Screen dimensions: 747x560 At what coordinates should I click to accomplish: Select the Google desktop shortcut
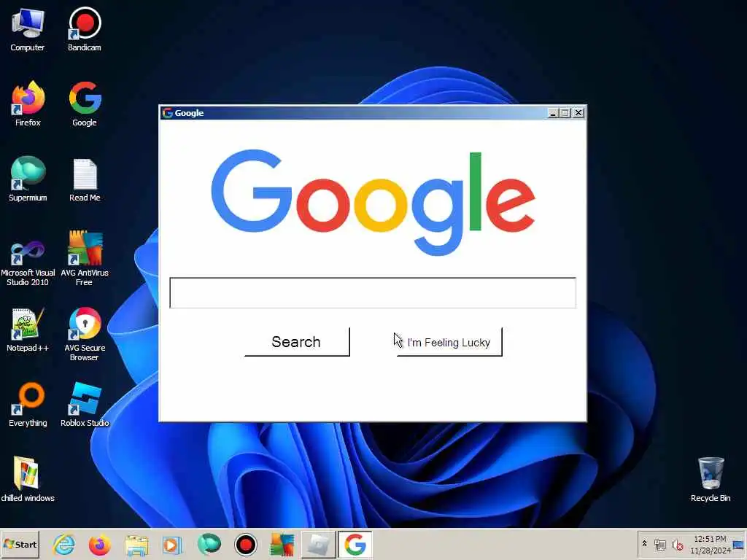tap(85, 104)
